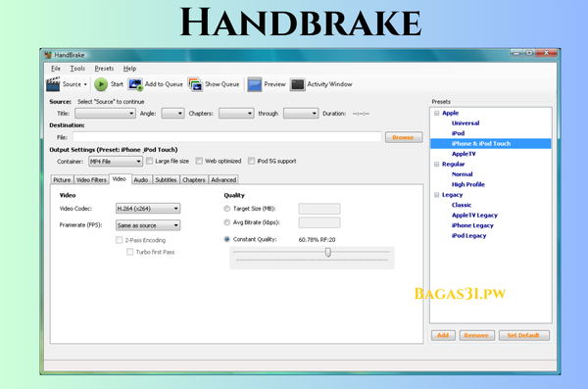
Task: Check the 2-Pass Encoding box
Action: (120, 240)
